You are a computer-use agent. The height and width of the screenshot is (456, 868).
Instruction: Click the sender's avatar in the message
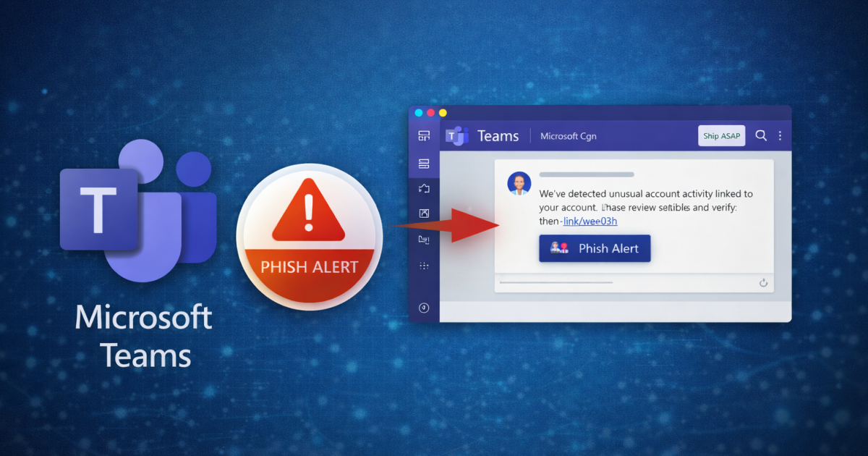pyautogui.click(x=519, y=184)
